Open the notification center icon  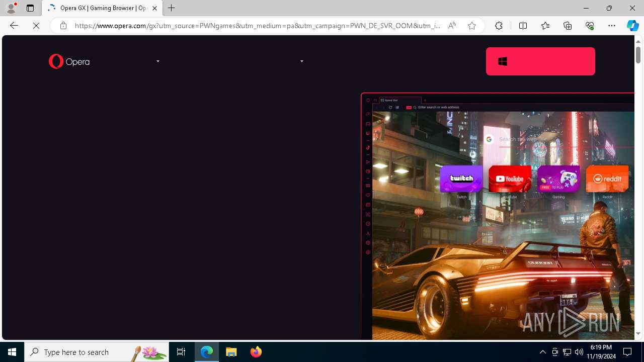click(x=627, y=352)
